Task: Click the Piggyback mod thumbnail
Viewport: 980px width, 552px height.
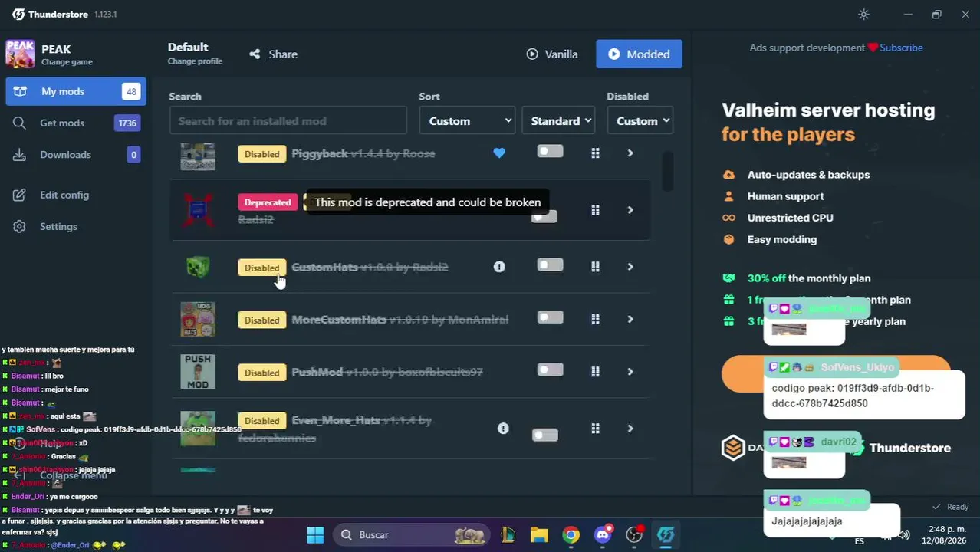Action: [x=198, y=156]
